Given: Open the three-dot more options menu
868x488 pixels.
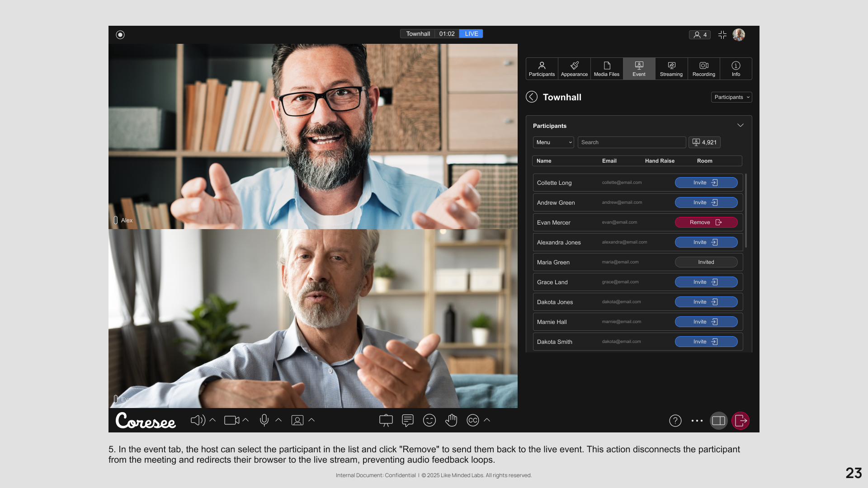Looking at the screenshot, I should click(x=697, y=421).
